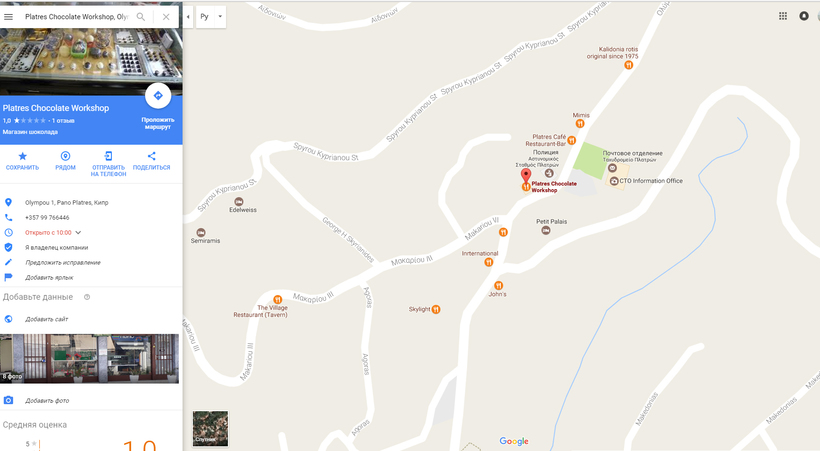
Task: Click 'Добавить фото' camera option
Action: coord(47,401)
